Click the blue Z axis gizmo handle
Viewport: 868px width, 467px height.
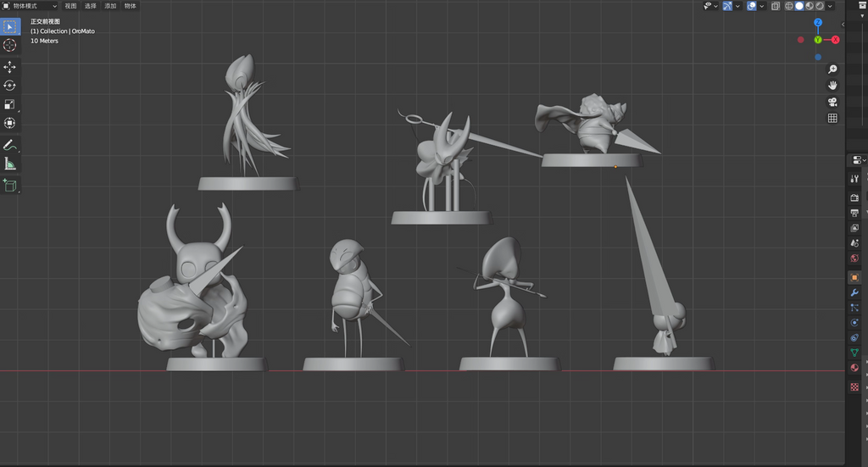[x=818, y=24]
